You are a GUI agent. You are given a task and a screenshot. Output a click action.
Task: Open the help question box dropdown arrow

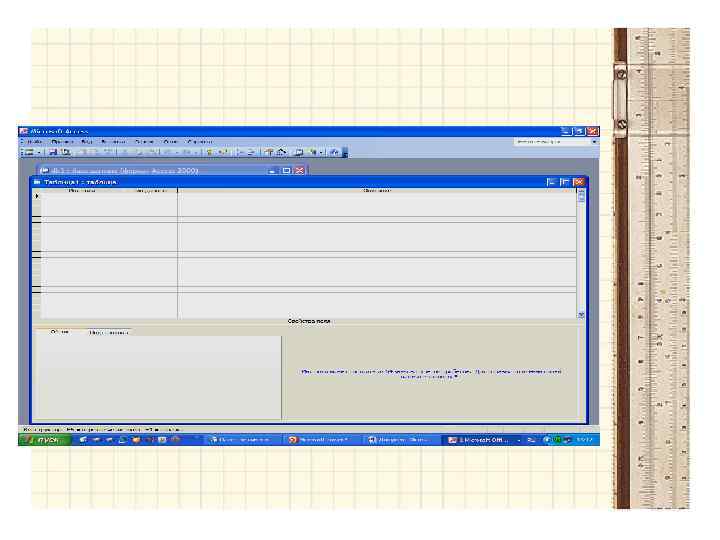coord(594,142)
